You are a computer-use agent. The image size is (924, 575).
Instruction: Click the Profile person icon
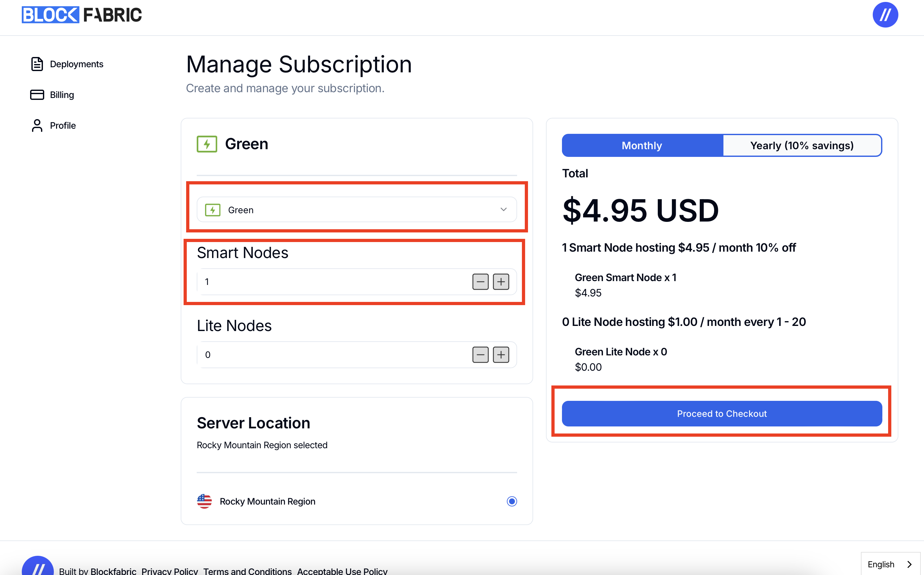pyautogui.click(x=37, y=126)
